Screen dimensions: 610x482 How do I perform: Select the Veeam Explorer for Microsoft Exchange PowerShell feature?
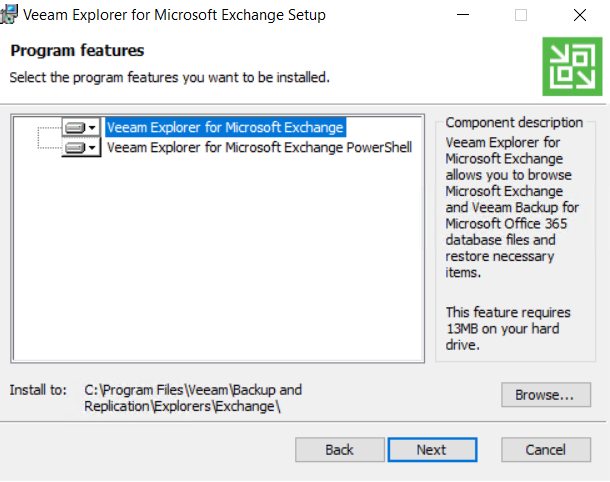[x=259, y=147]
